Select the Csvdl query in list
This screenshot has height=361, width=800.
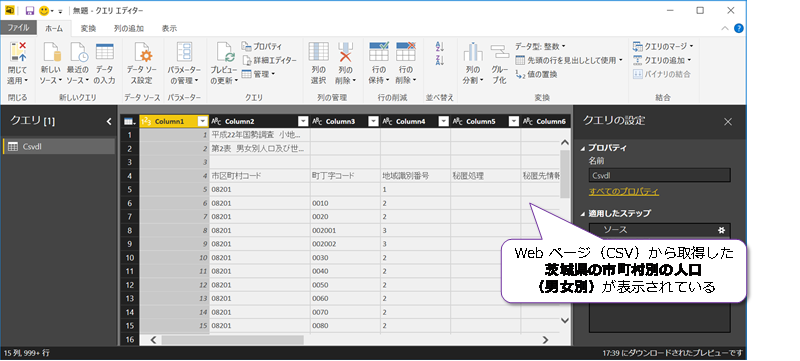59,146
